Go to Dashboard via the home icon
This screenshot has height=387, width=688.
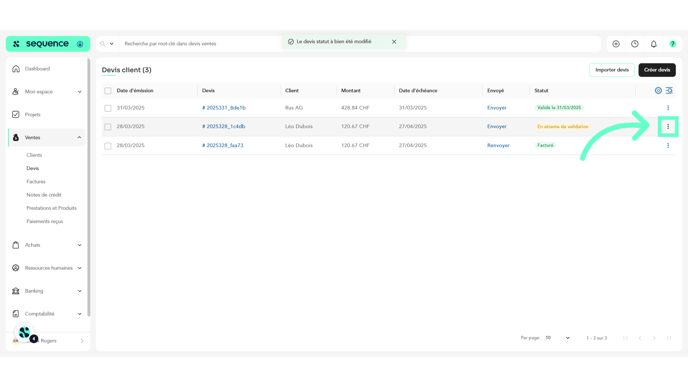(x=16, y=68)
